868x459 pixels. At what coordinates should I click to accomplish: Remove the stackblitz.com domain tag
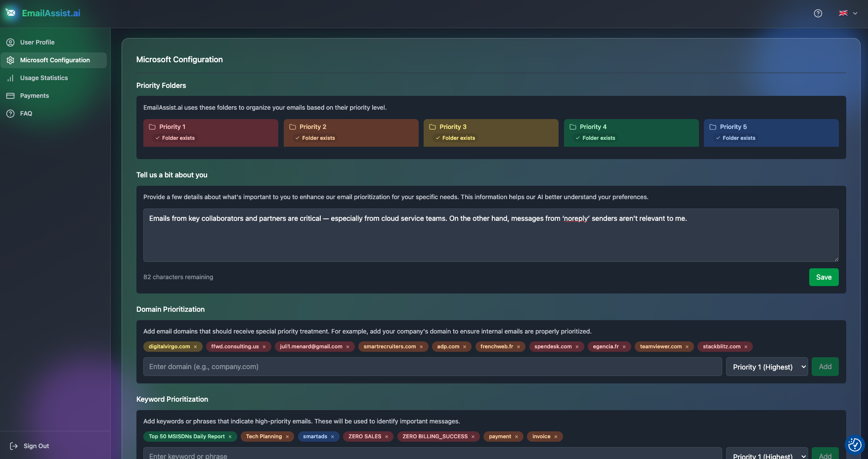[x=746, y=347]
